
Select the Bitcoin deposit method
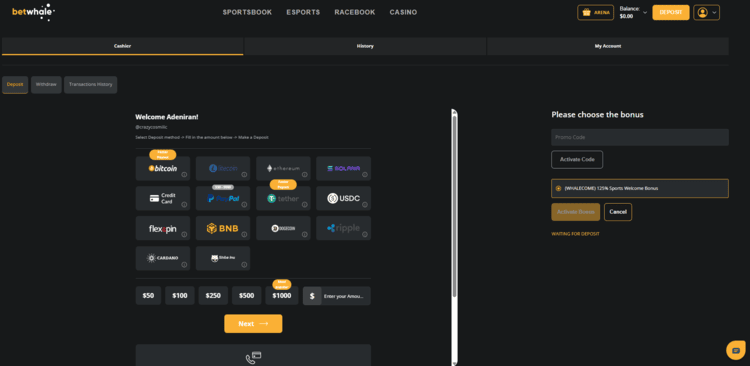163,168
